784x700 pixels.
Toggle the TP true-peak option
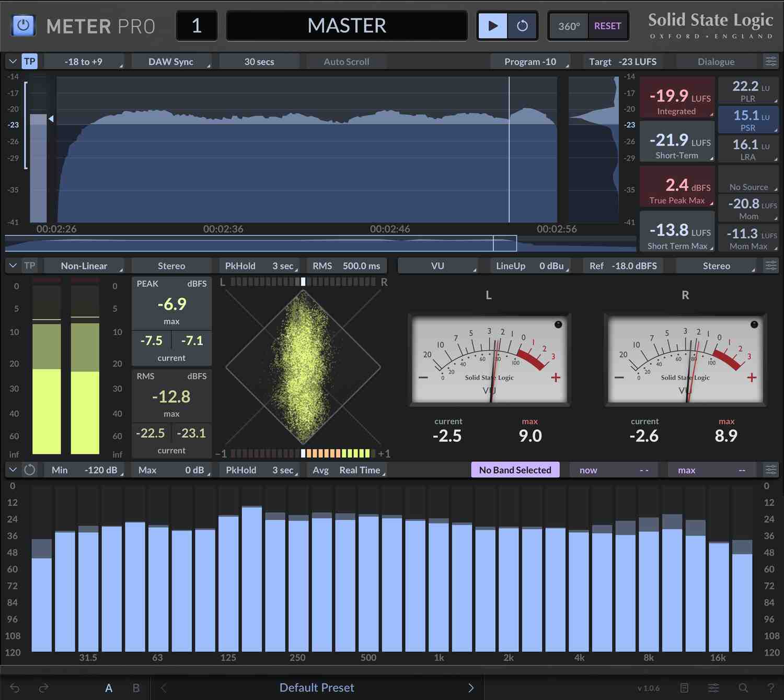click(29, 61)
